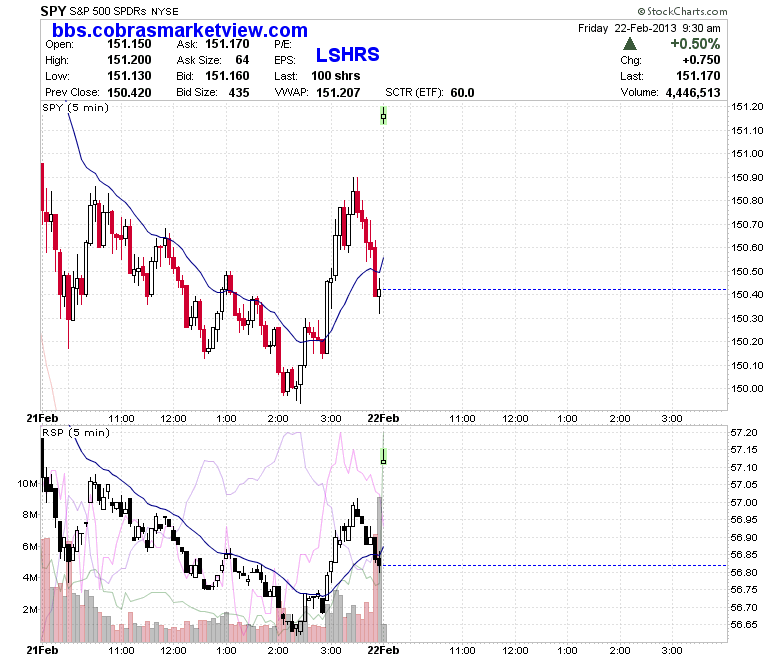
Task: Click the Last price 151.170 at right
Action: [698, 76]
